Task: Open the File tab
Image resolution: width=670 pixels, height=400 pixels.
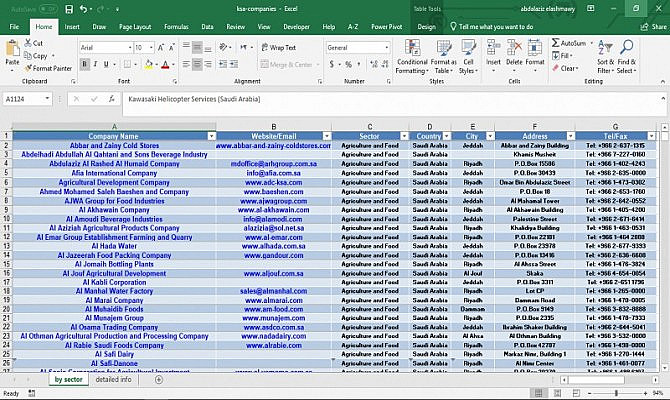Action: (14, 26)
